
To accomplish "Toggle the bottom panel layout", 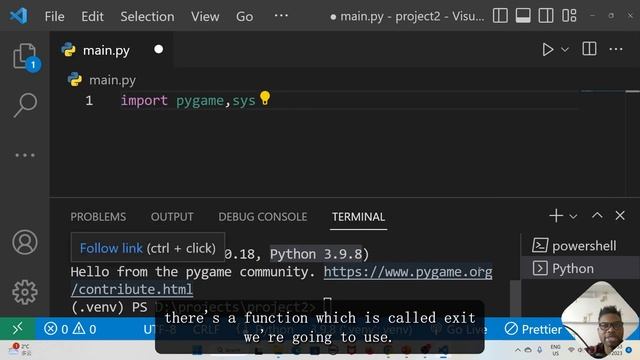I will (523, 16).
